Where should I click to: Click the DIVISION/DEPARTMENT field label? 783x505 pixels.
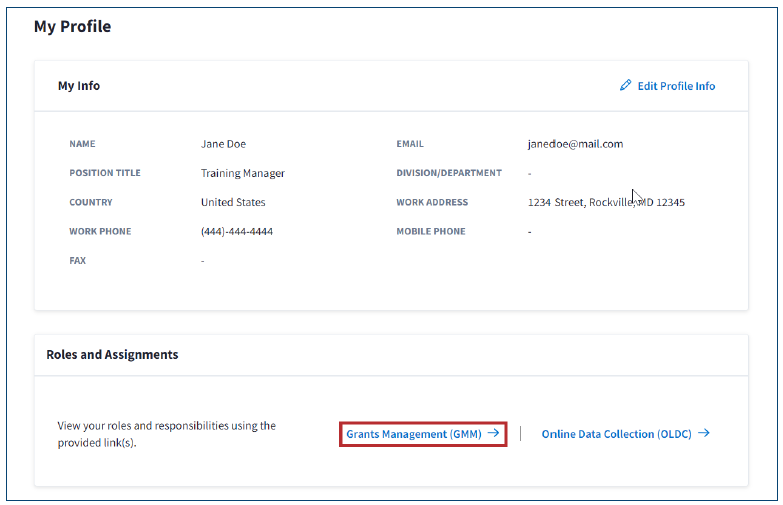coord(449,173)
